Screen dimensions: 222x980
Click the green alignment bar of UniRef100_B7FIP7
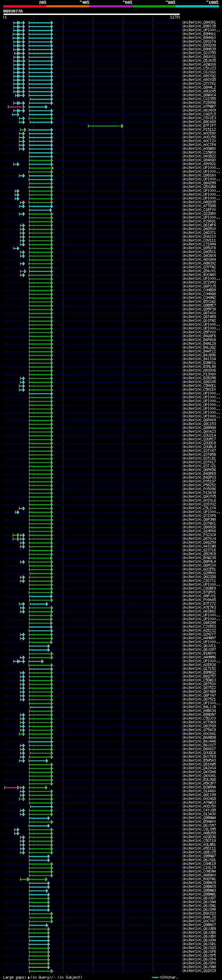point(105,126)
